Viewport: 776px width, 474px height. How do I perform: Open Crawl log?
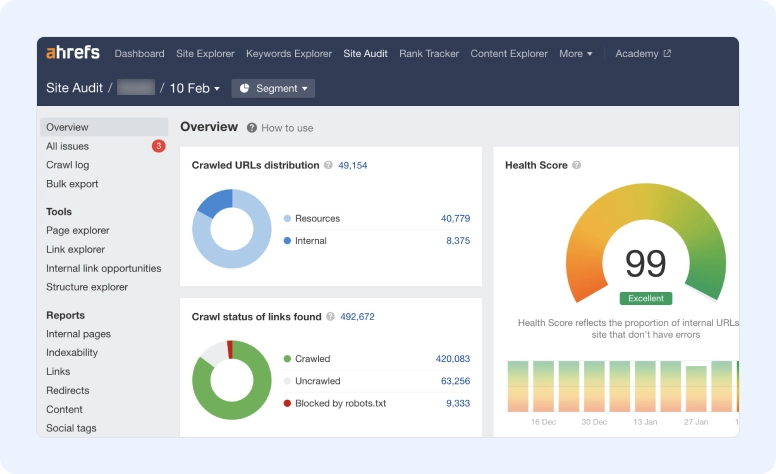(67, 165)
